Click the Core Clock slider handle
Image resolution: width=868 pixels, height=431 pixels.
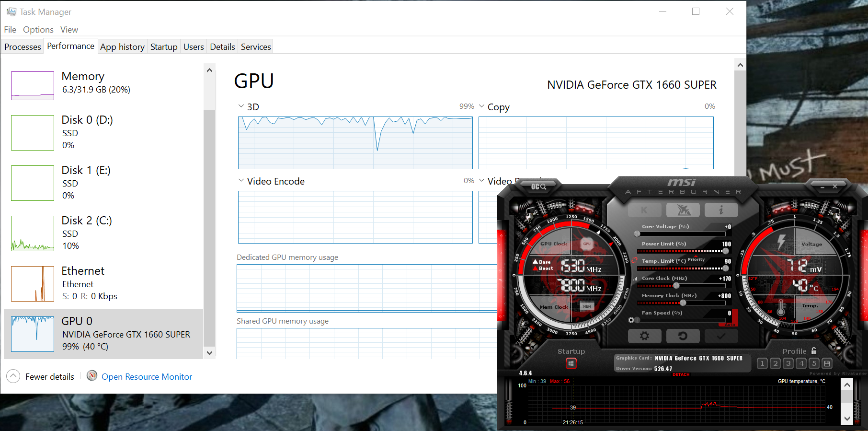(676, 286)
